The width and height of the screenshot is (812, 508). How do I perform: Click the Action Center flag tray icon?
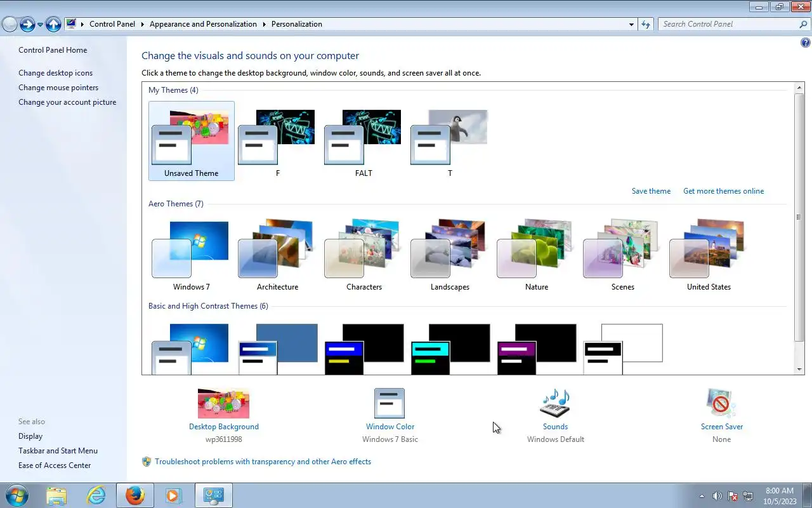point(733,496)
